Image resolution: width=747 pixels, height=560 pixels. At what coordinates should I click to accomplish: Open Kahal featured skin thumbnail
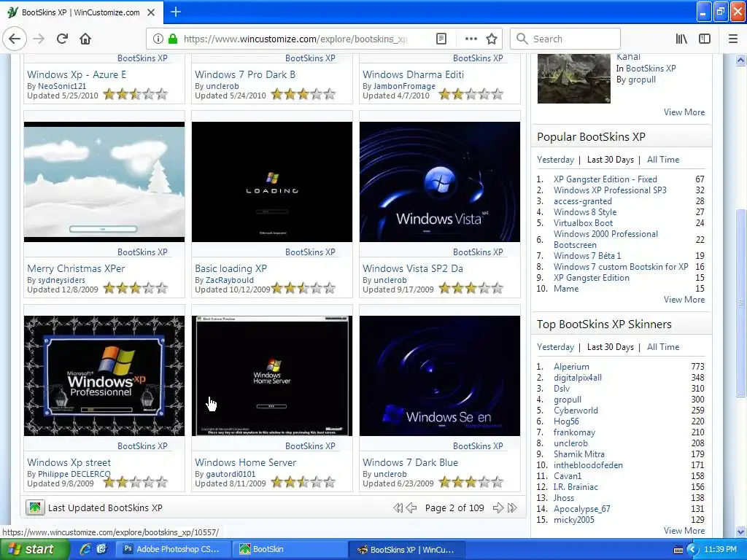click(x=573, y=79)
